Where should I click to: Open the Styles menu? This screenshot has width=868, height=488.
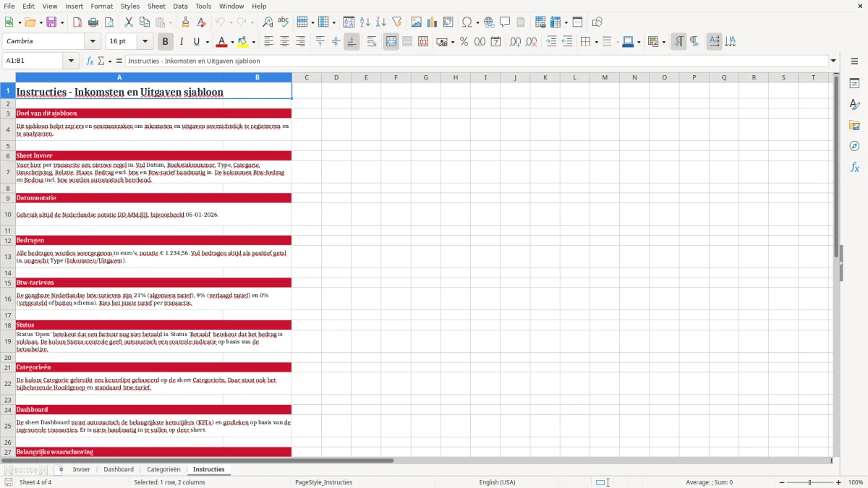(130, 6)
